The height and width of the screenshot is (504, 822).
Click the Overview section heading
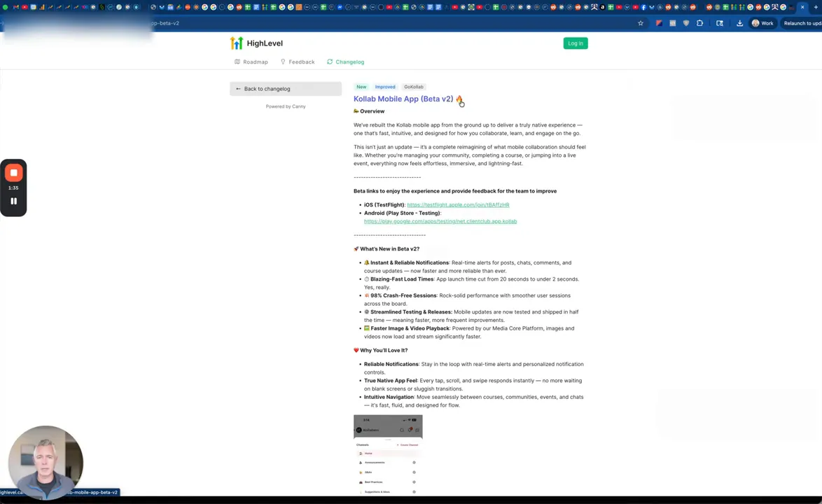click(369, 111)
